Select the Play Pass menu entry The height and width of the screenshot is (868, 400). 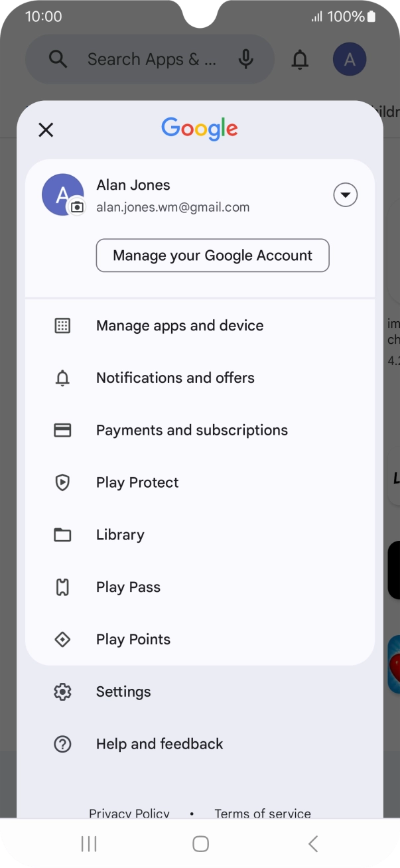(x=128, y=587)
